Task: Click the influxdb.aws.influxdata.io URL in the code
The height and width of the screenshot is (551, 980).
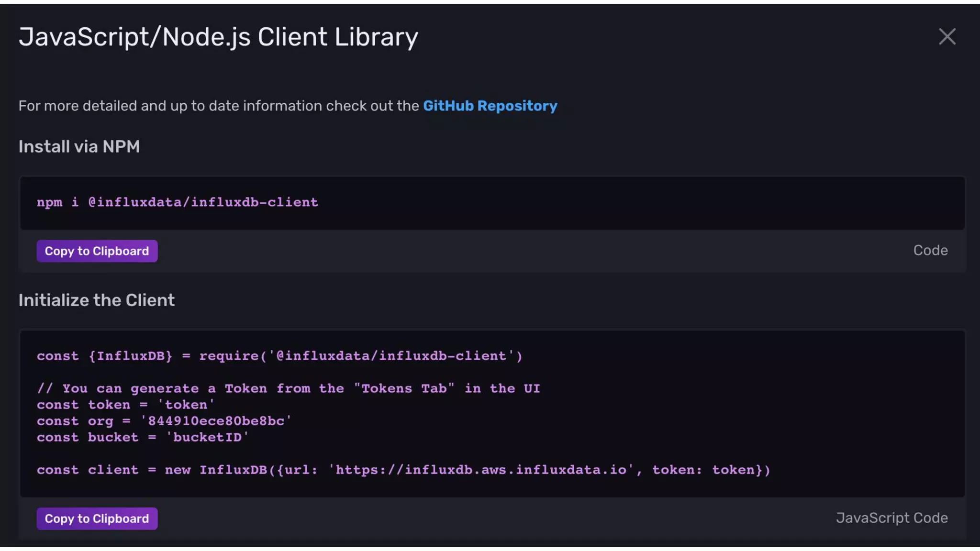Action: (481, 470)
